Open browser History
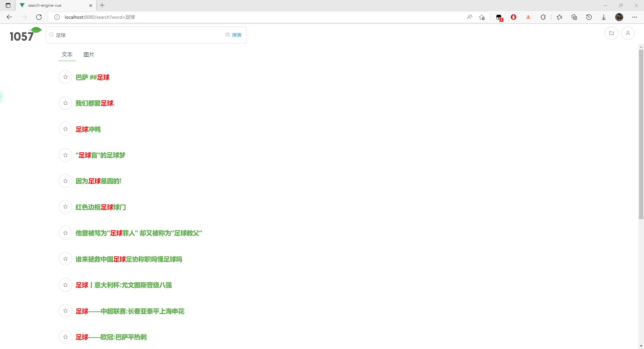 pos(589,17)
